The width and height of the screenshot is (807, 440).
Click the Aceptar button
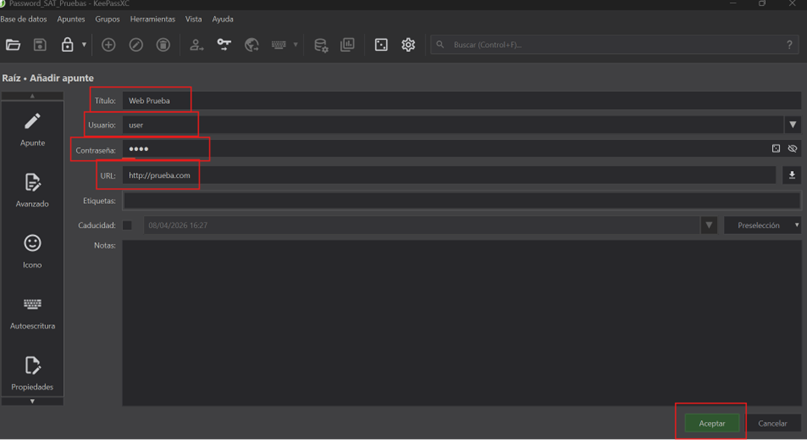pos(712,423)
